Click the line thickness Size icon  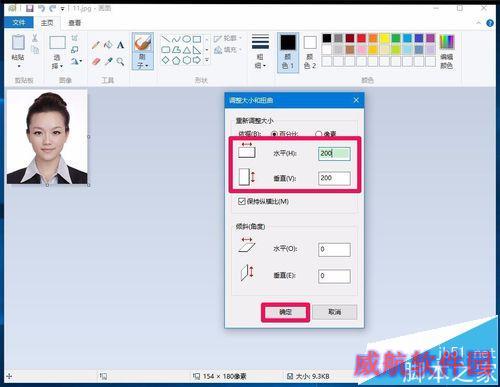pos(260,42)
